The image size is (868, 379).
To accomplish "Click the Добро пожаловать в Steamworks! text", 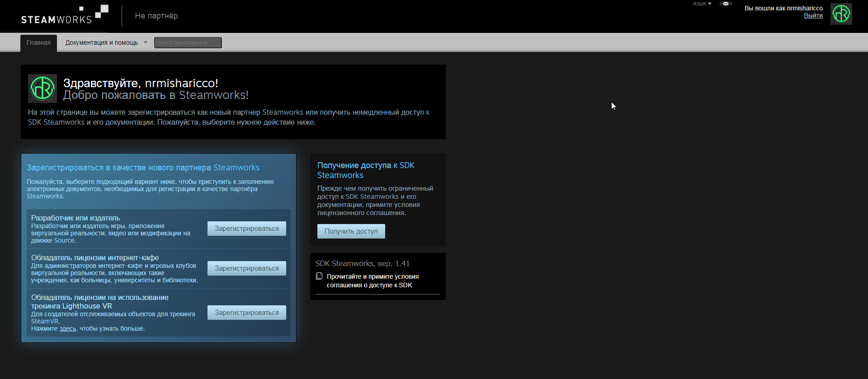I will click(156, 95).
